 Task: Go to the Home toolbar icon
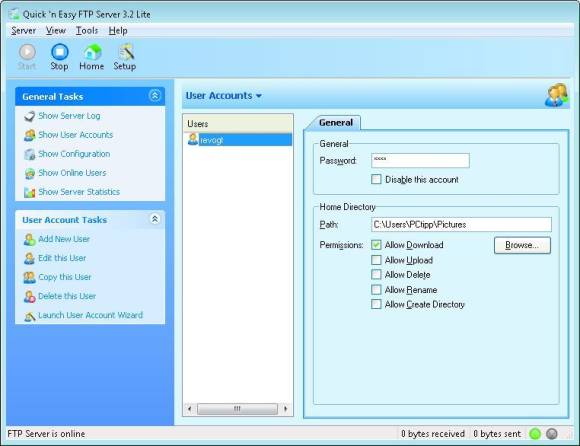pyautogui.click(x=92, y=52)
